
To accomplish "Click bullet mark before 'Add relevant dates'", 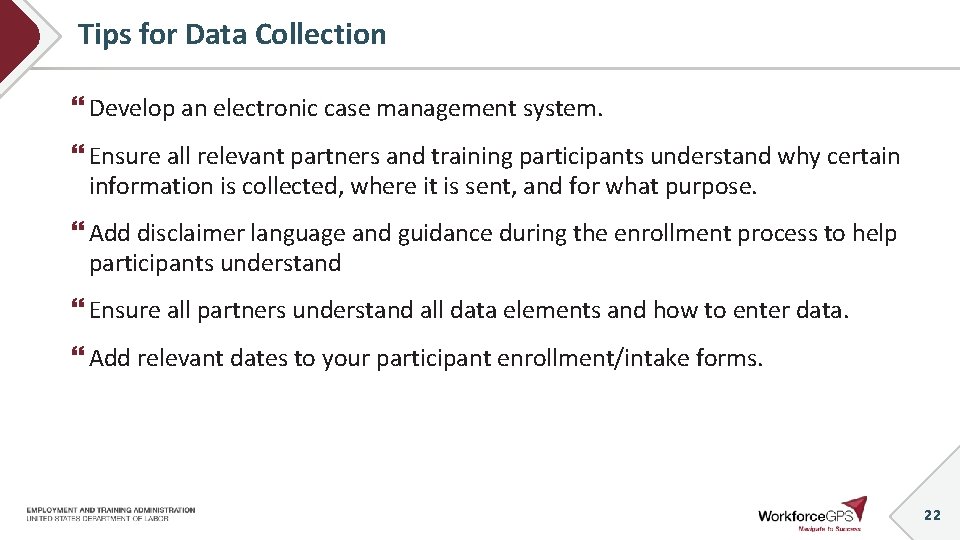I will click(78, 351).
